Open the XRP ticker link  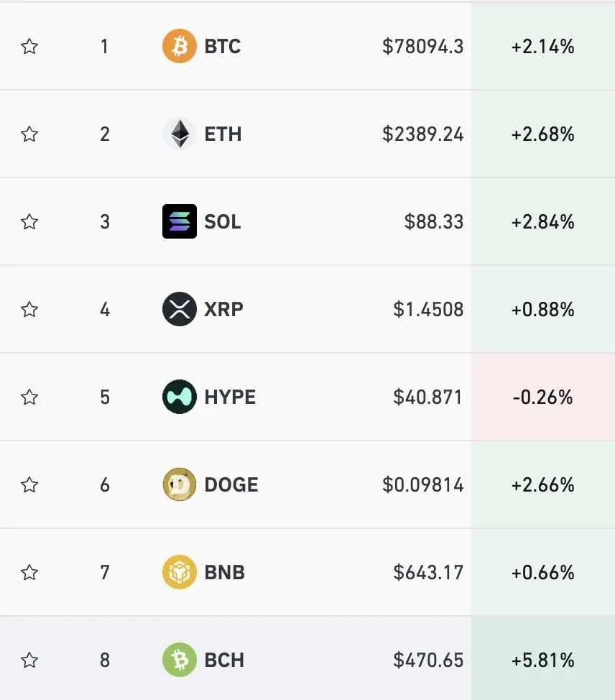[x=223, y=309]
